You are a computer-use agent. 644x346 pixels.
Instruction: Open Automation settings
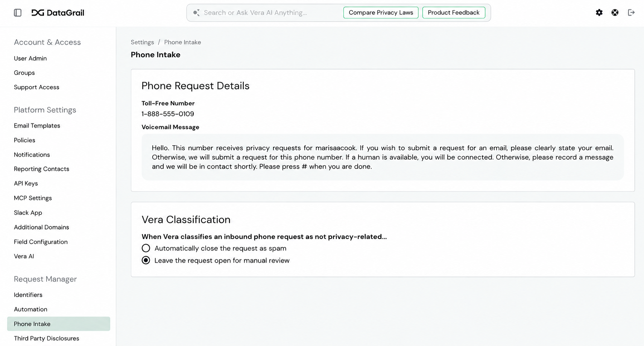30,309
